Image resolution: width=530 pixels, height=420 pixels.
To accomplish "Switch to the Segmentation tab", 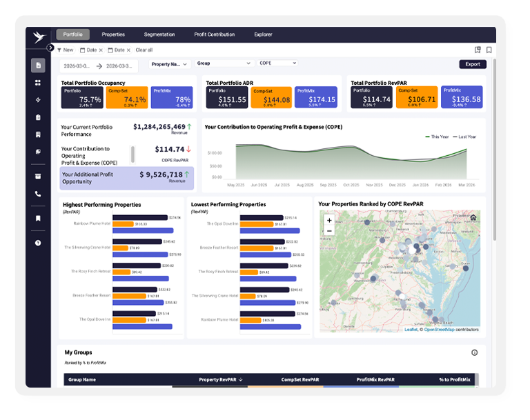I will 159,34.
